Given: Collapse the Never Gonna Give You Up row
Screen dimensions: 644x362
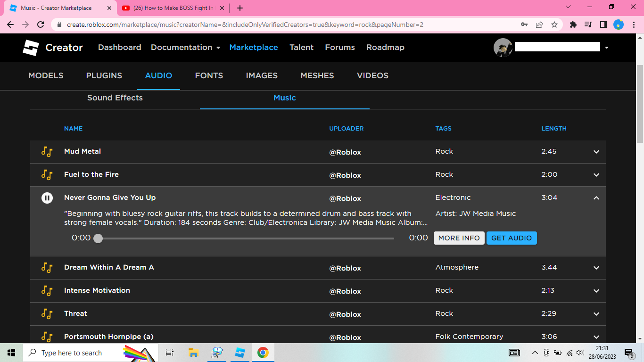Looking at the screenshot, I should point(596,198).
